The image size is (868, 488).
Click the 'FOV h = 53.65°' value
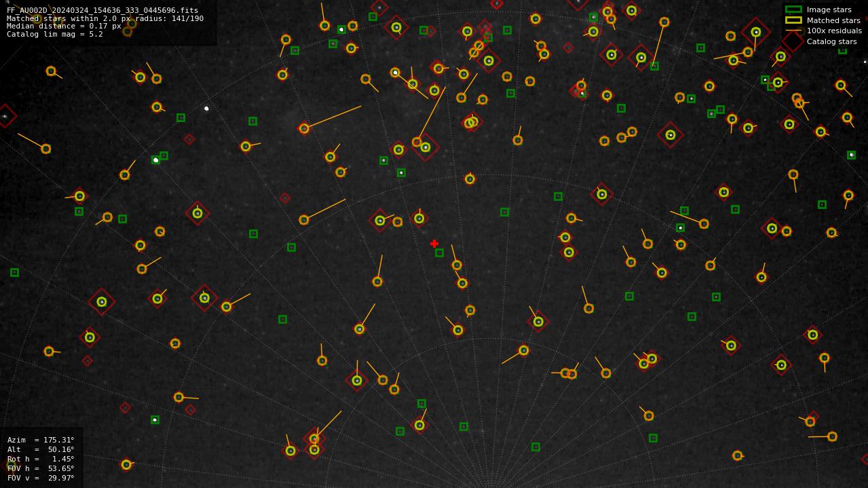[41, 468]
